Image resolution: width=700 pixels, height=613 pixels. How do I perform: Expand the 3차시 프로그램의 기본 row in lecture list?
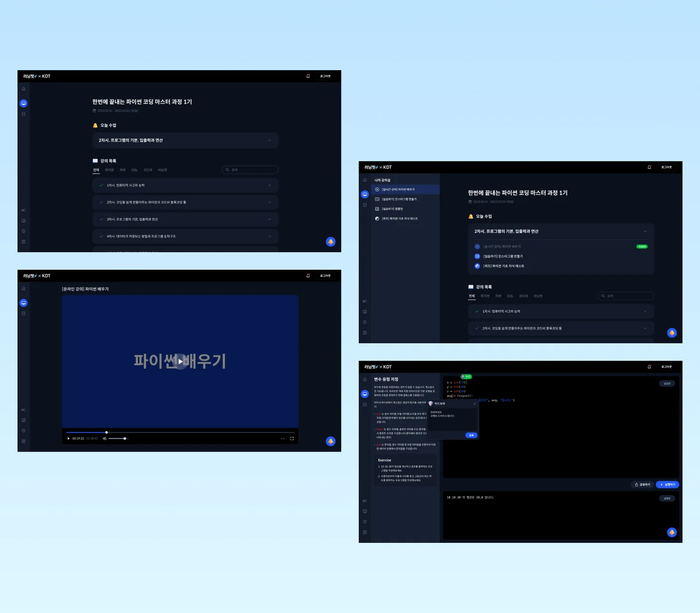coord(185,219)
